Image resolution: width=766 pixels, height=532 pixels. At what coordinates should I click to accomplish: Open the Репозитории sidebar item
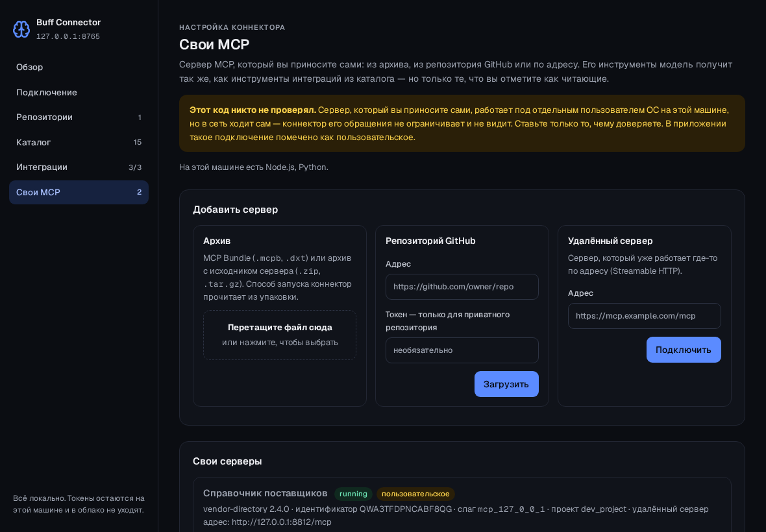click(79, 117)
